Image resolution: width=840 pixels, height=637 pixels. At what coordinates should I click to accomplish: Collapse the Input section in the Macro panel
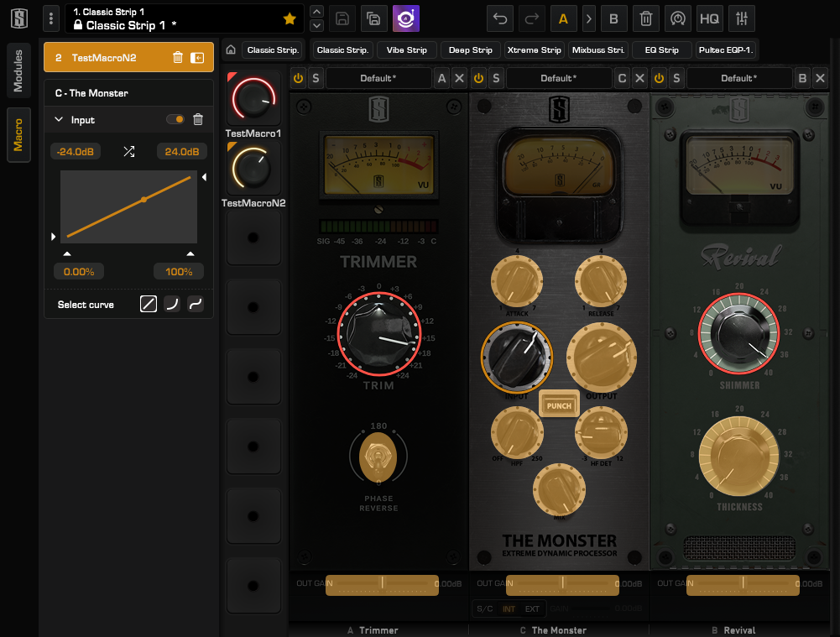coord(57,119)
